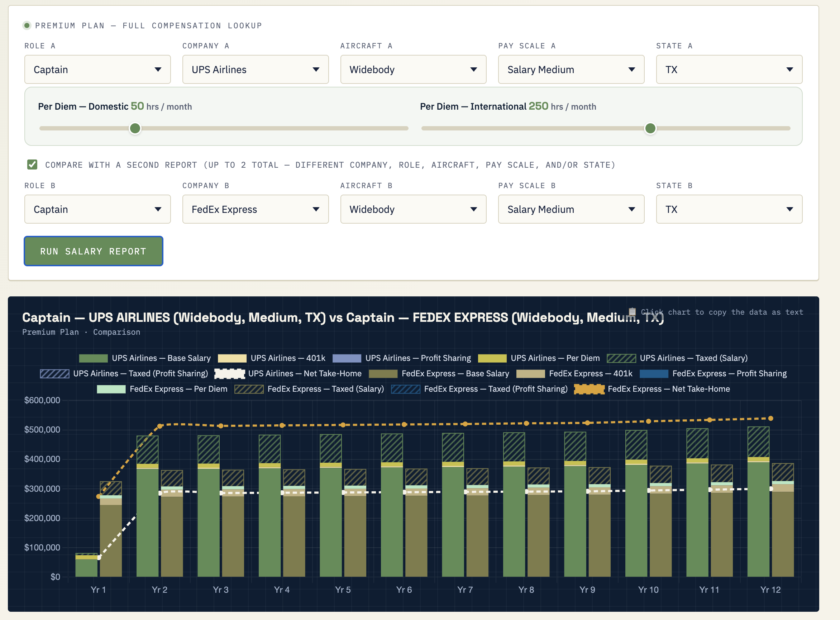Click the chart title comparing UPS and FedEx
Image resolution: width=840 pixels, height=620 pixels.
[343, 318]
